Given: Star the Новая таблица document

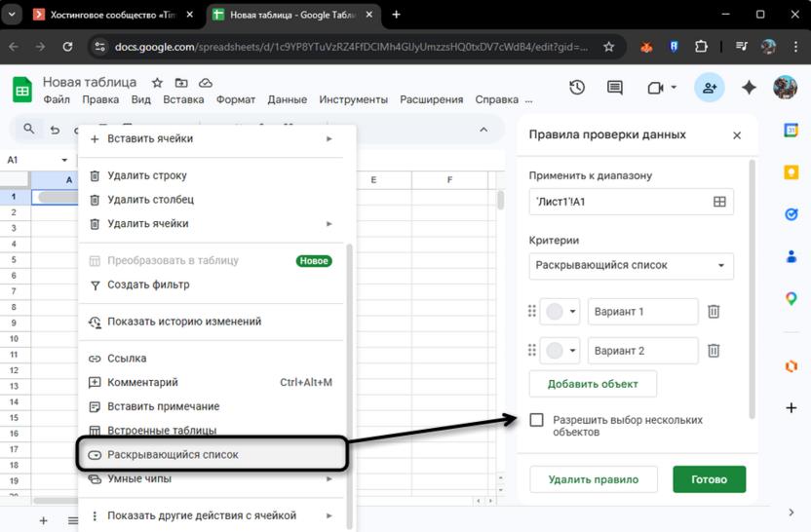Looking at the screenshot, I should coord(157,83).
